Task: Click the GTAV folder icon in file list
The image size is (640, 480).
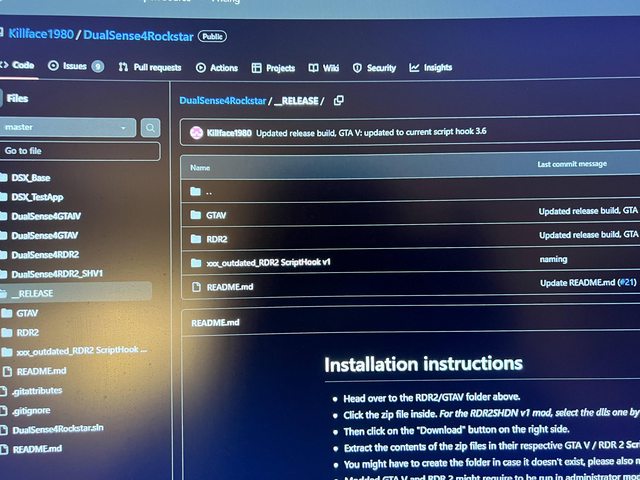Action: (195, 215)
